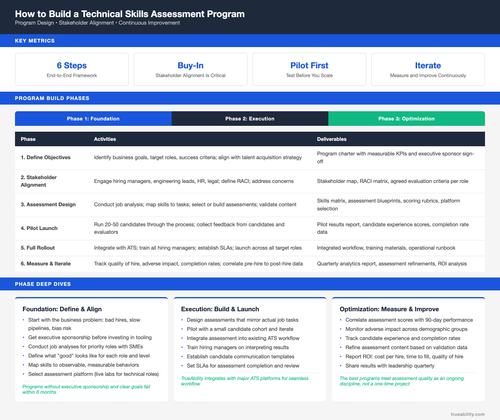Click 'Select assessment platform' bullet
The image size is (500, 420).
[x=93, y=374]
